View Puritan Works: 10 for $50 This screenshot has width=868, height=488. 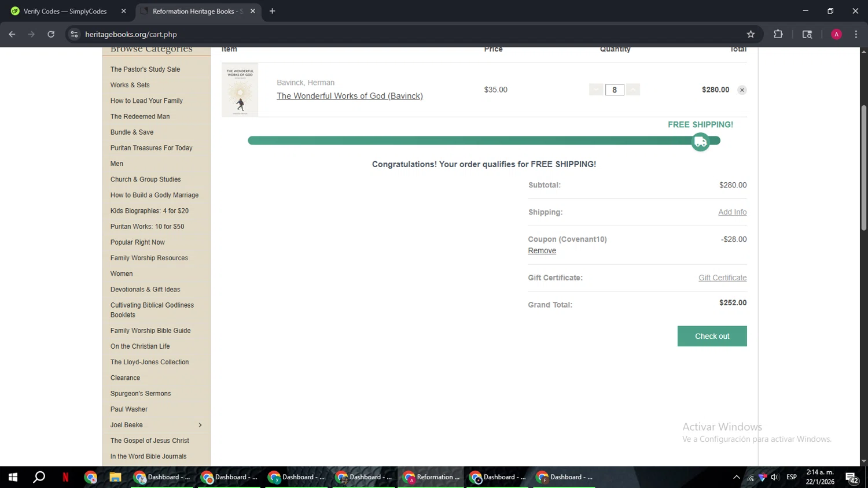click(x=147, y=227)
